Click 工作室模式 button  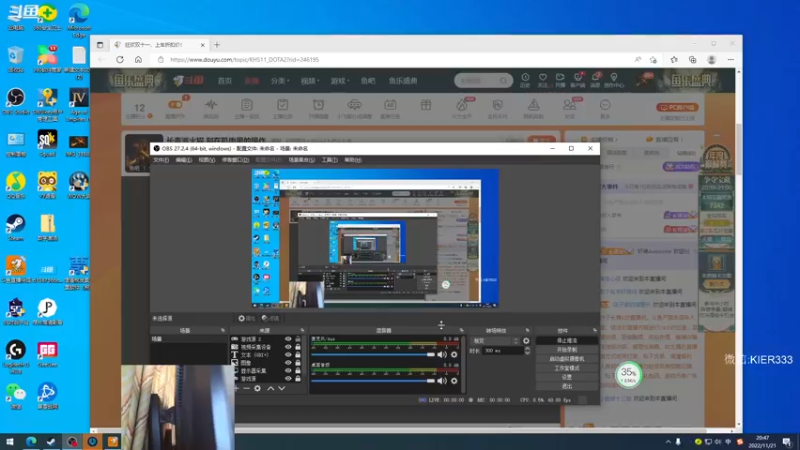point(566,368)
